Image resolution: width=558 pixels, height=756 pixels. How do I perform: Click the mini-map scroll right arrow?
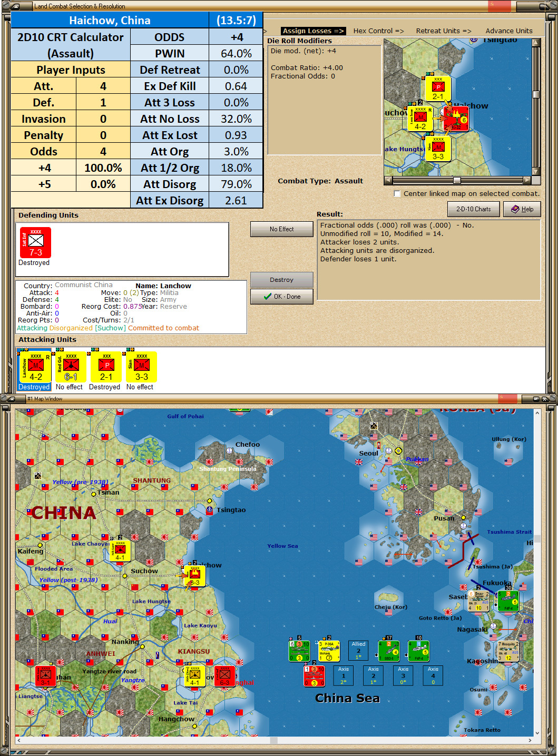click(527, 180)
